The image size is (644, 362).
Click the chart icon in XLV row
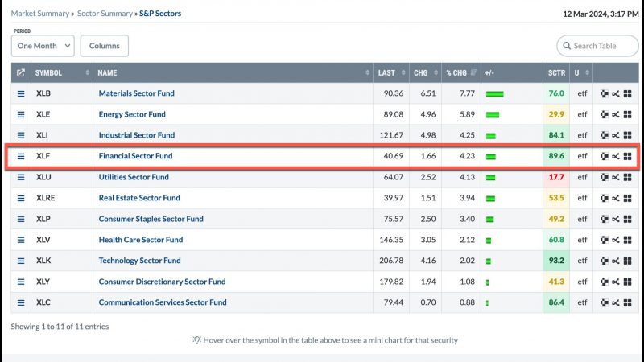click(x=605, y=240)
